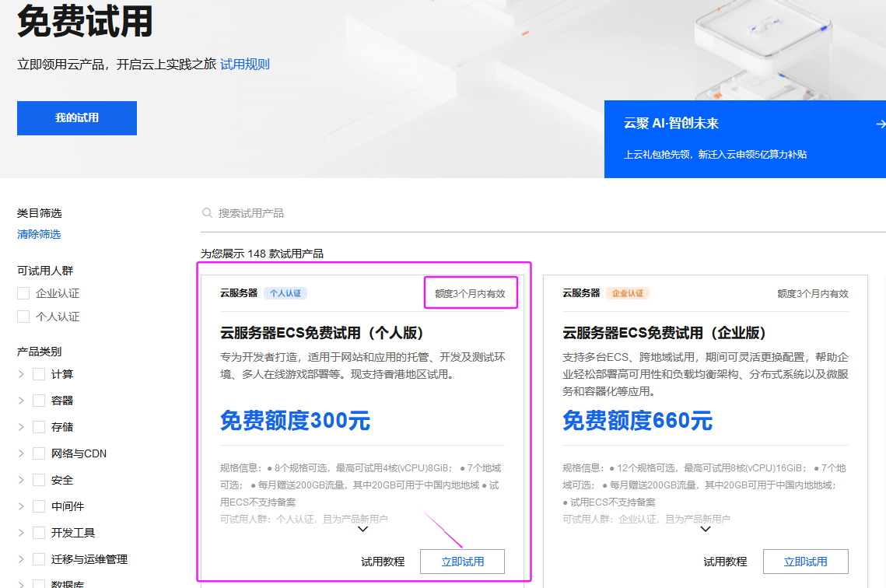Expand spec details on the 企业版 ECS card

pos(706,529)
